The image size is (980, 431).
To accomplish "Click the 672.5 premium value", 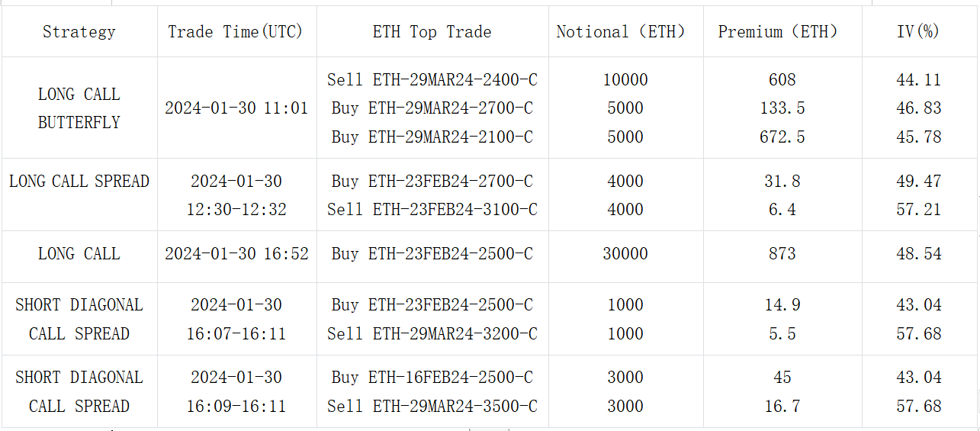I will point(782,137).
